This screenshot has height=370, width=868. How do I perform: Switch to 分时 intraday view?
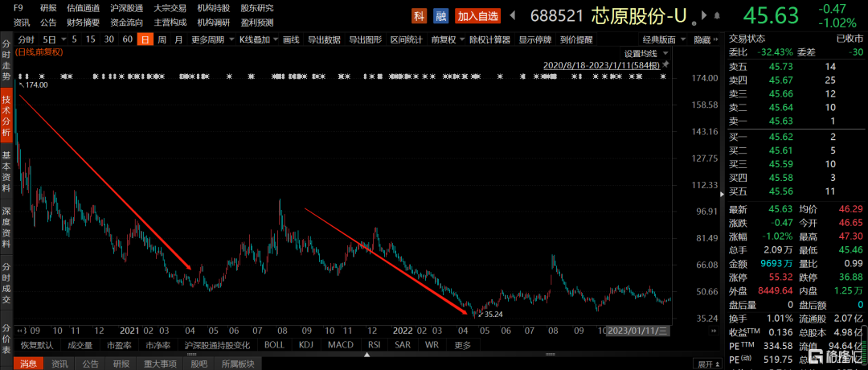click(x=26, y=40)
